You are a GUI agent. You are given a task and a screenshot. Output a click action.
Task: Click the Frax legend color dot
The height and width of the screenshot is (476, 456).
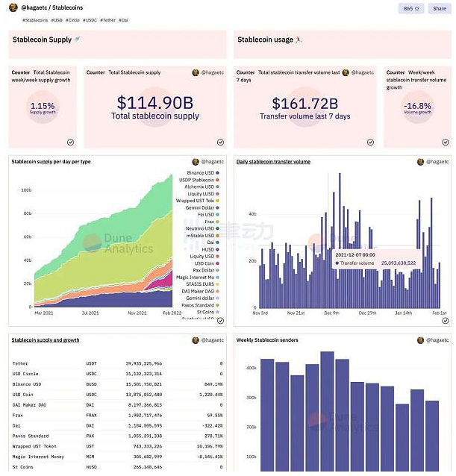[x=218, y=222]
